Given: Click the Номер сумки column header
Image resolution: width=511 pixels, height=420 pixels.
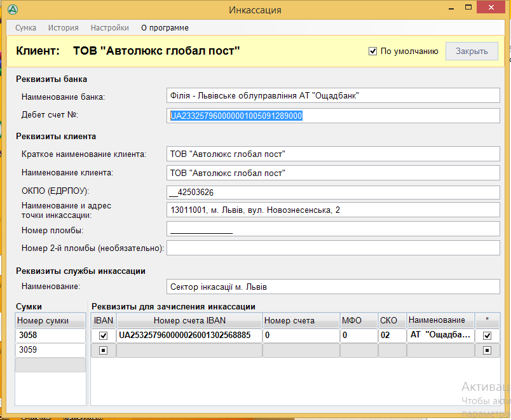Looking at the screenshot, I should click(x=50, y=321).
